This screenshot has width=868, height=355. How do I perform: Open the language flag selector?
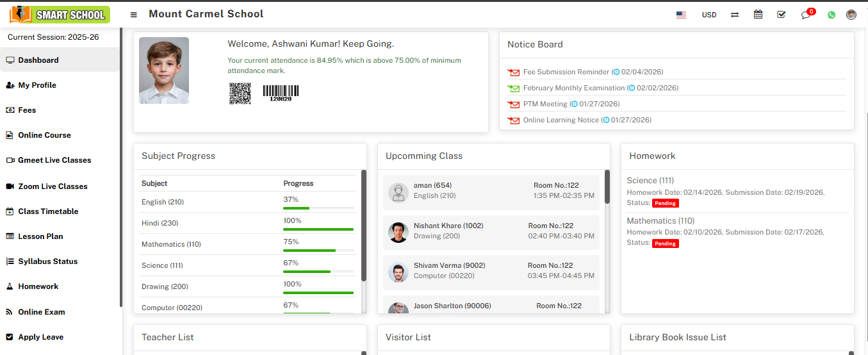681,15
